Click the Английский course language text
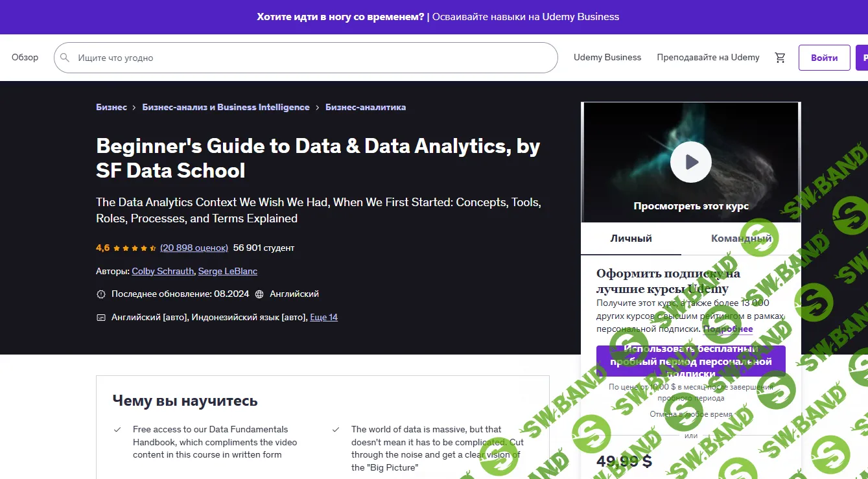868x479 pixels. 294,294
